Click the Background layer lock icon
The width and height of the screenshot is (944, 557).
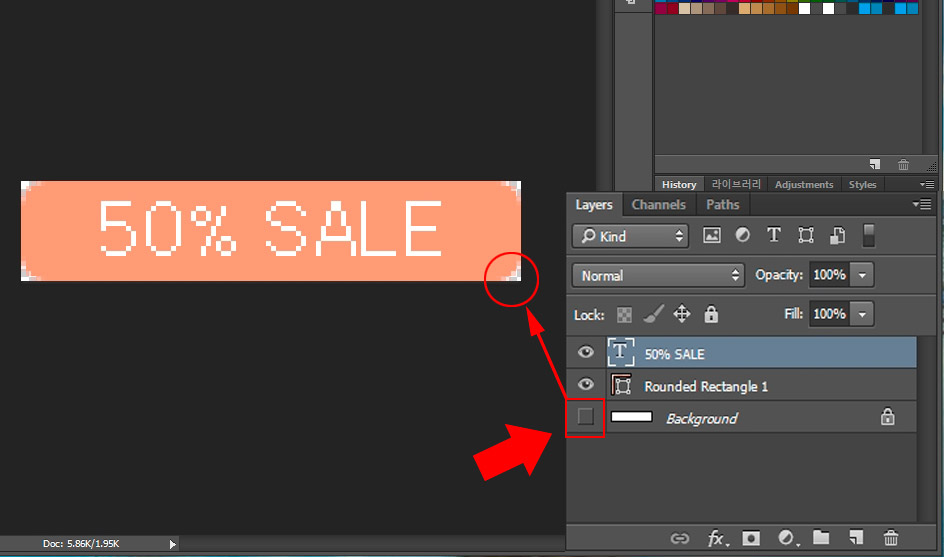887,417
